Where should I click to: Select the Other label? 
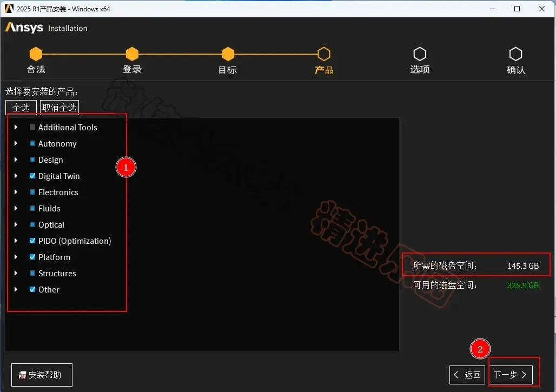49,290
